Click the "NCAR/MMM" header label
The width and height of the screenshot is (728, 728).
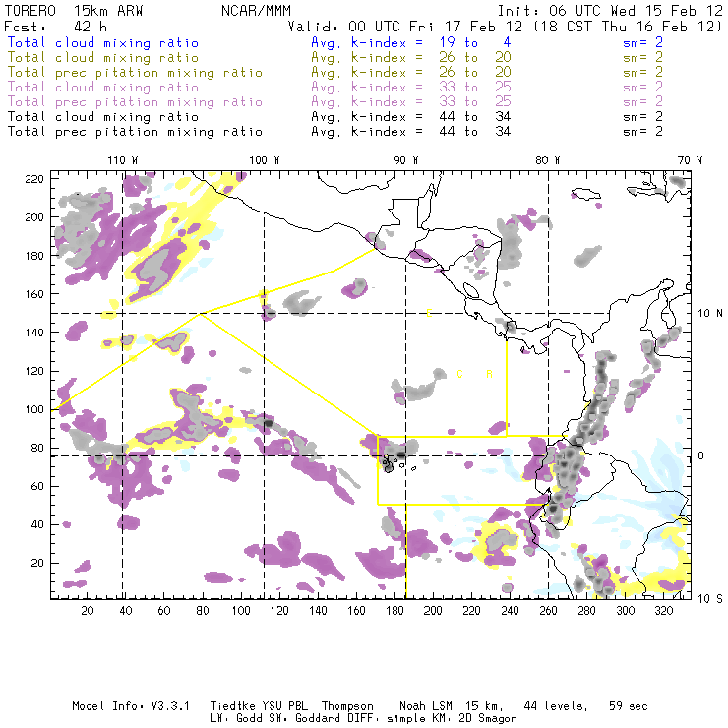(257, 11)
